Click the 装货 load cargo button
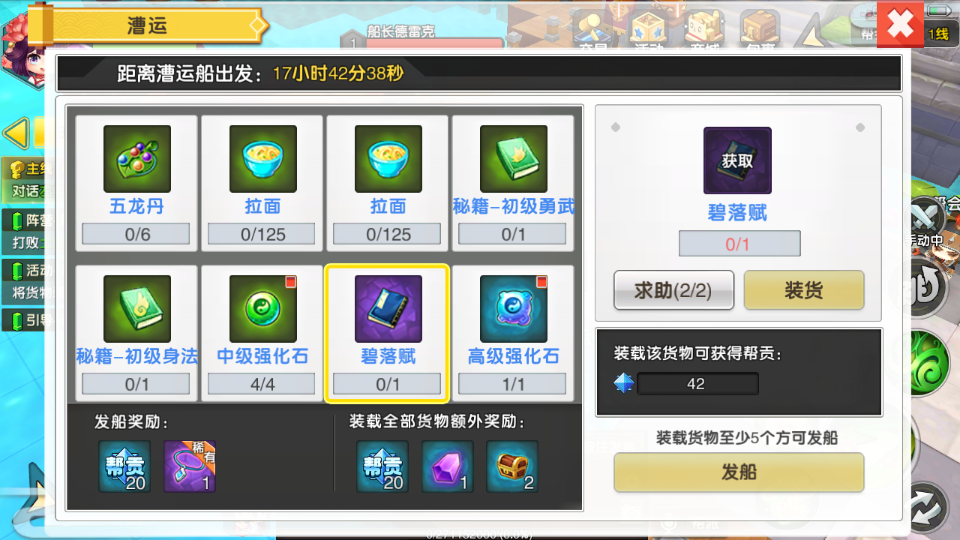 (x=804, y=290)
